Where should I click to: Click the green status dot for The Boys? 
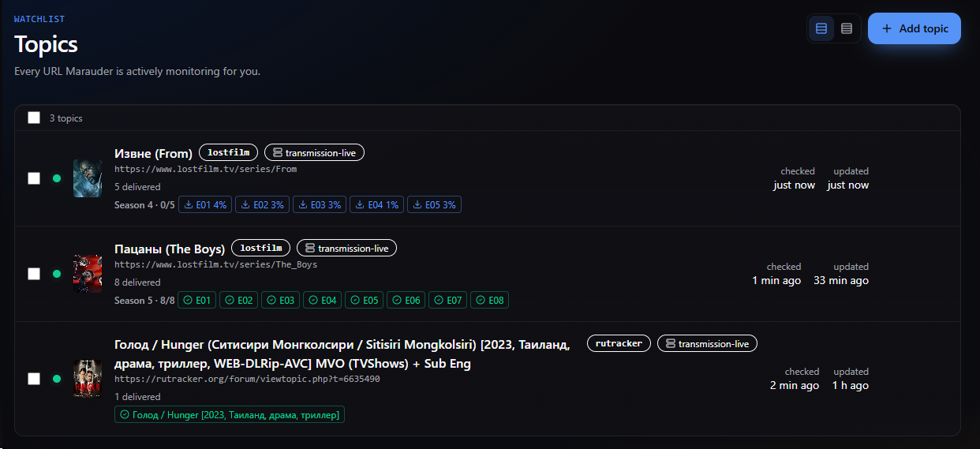pyautogui.click(x=57, y=274)
